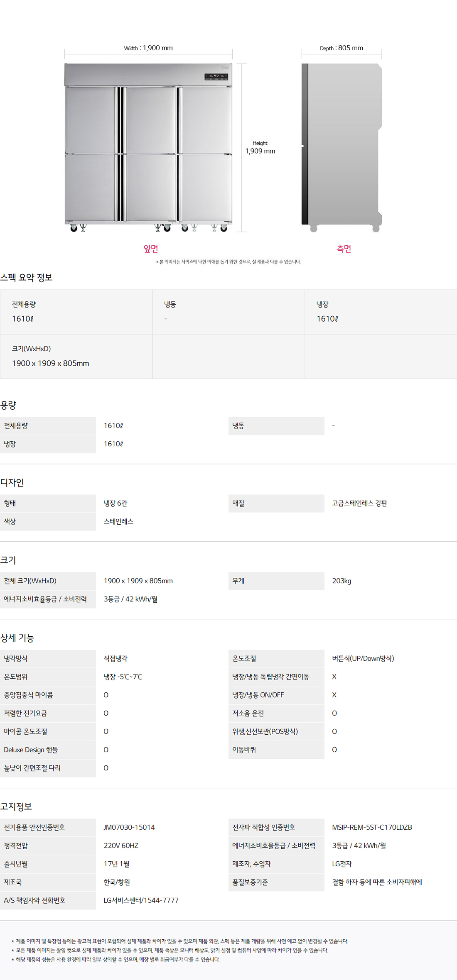Click the 203kg weight value
The image size is (457, 980).
[342, 581]
